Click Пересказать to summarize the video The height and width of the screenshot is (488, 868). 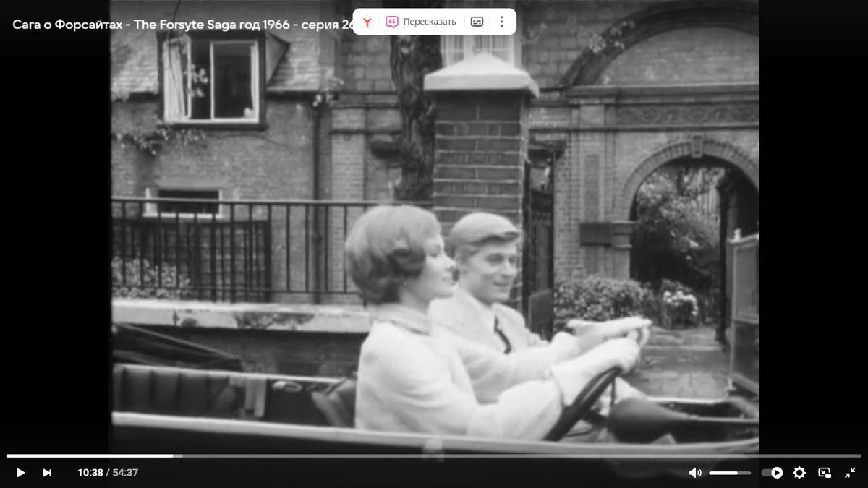428,21
